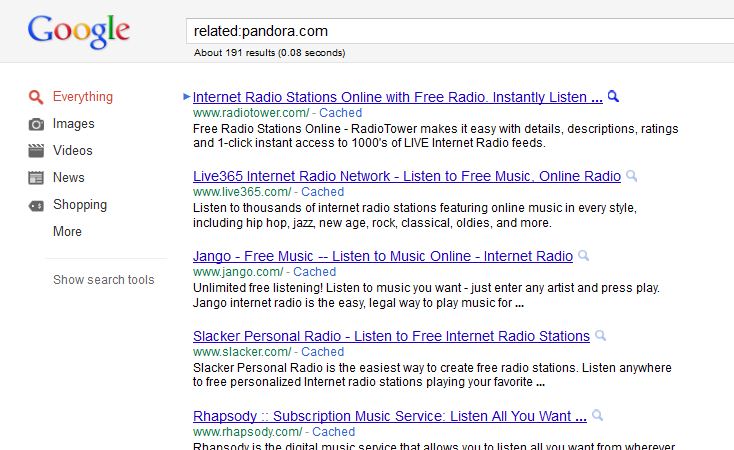Open the Cached link for www.rhapsody.com
Viewport: 734px width, 450px height.
(334, 432)
